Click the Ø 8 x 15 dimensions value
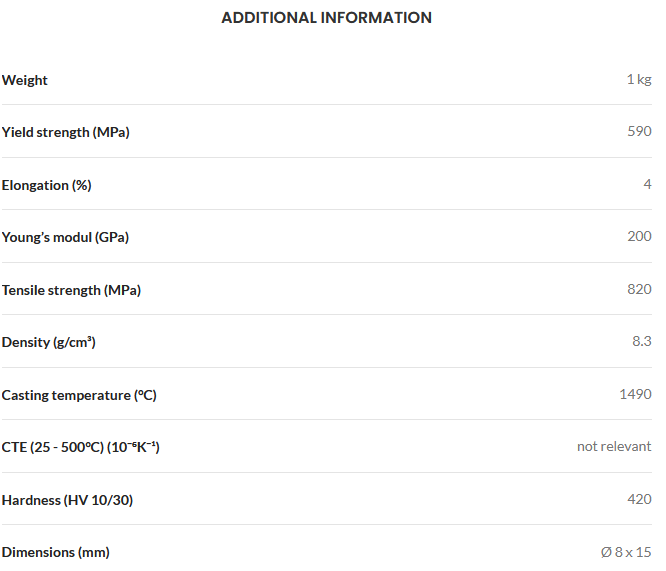The width and height of the screenshot is (666, 571). [x=626, y=552]
